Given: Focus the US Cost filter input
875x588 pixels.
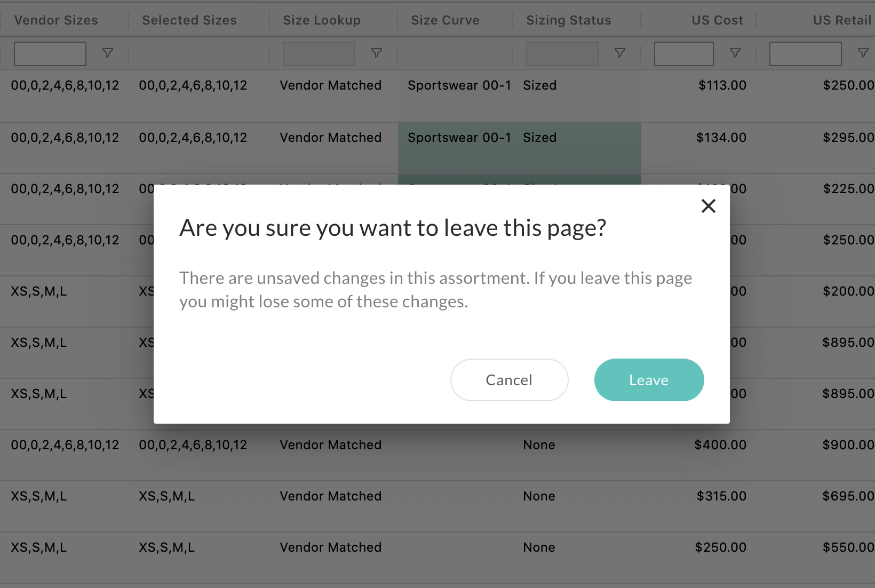Looking at the screenshot, I should click(684, 54).
